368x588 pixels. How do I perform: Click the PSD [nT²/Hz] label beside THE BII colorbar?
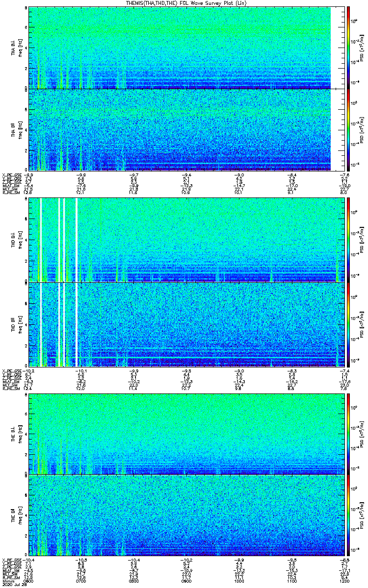[362, 514]
